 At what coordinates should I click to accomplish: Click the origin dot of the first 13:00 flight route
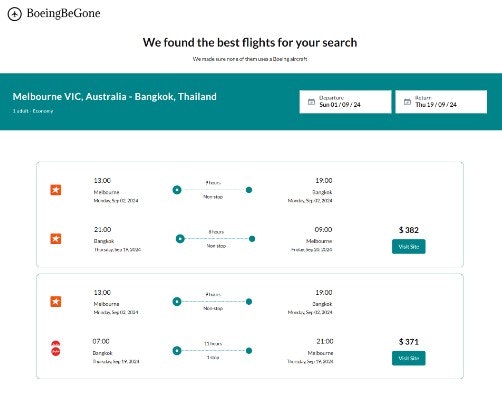(x=177, y=190)
